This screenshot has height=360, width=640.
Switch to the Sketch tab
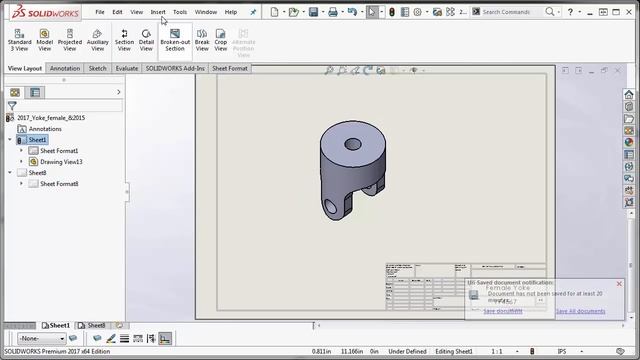click(98, 69)
